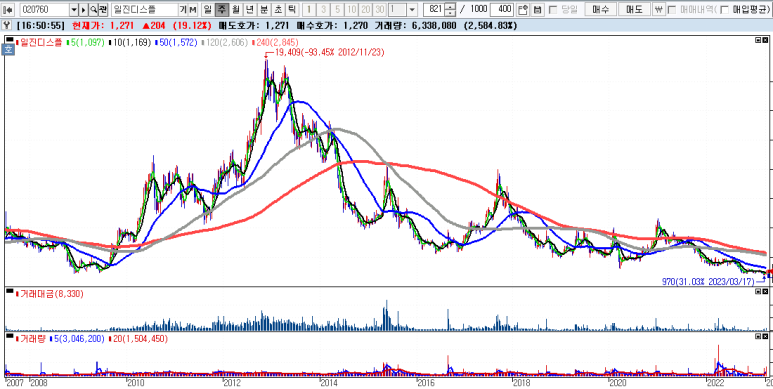Click the 19,409 high price annotation
The height and width of the screenshot is (389, 773).
[x=329, y=51]
